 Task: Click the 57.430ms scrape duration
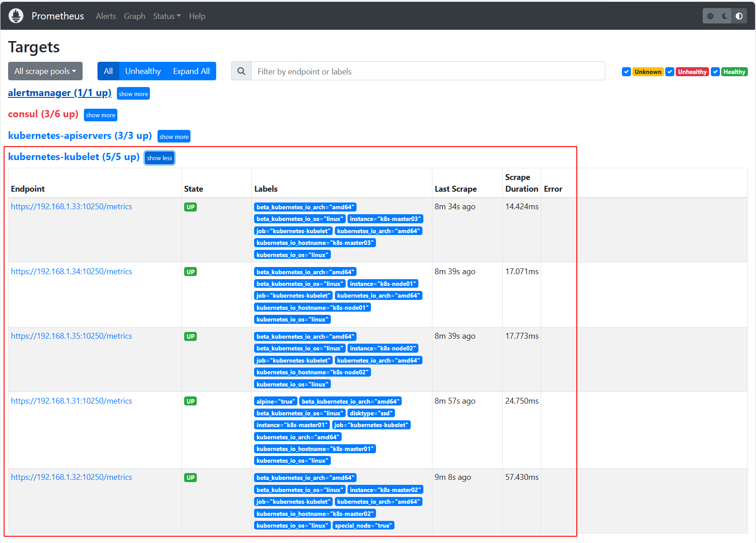(x=522, y=477)
